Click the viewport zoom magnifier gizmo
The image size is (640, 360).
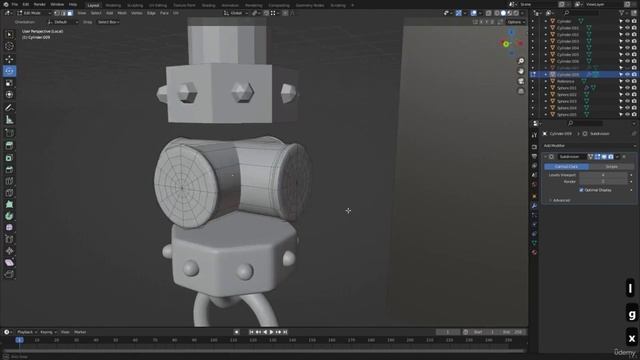521,61
